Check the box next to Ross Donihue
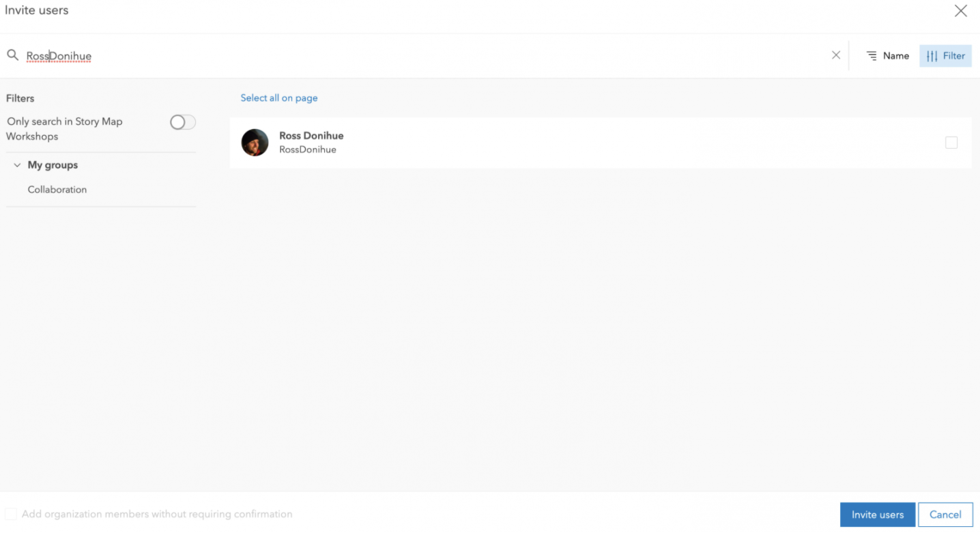Screen dimensions: 980x546 pos(951,143)
